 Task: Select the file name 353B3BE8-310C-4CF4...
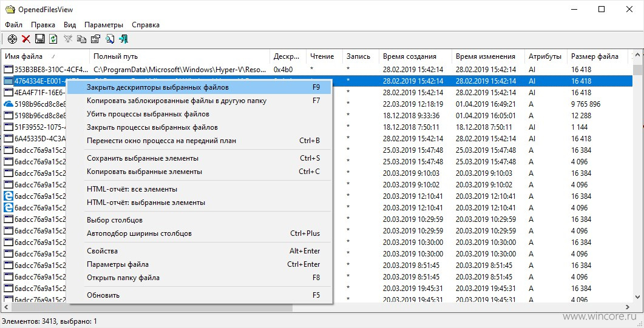coord(52,69)
